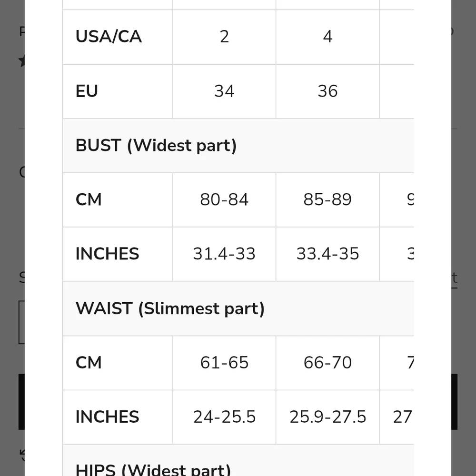Click the WAIST (Slimmest part) heading
Screen dimensions: 476x476
point(170,308)
